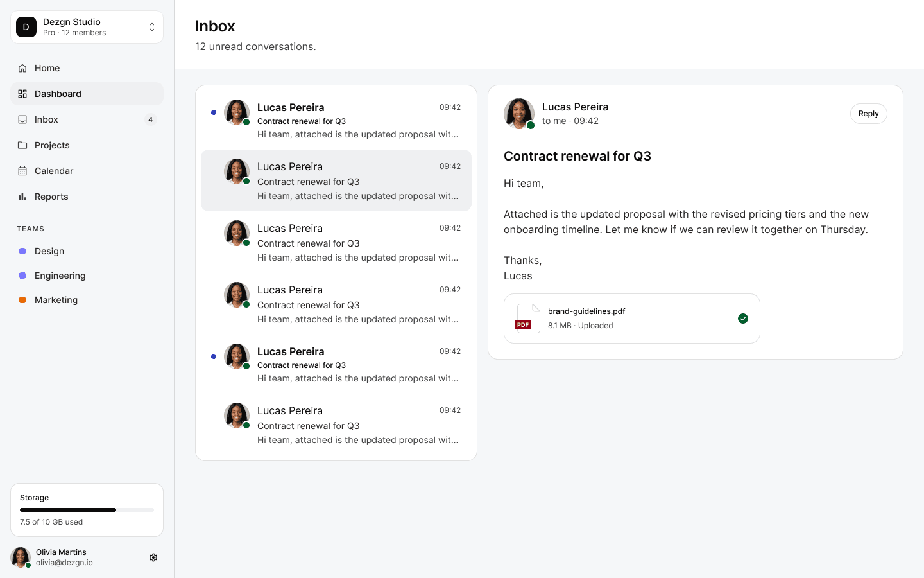Viewport: 924px width, 578px height.
Task: Click the Inbox unread badge showing 4
Action: tap(150, 119)
